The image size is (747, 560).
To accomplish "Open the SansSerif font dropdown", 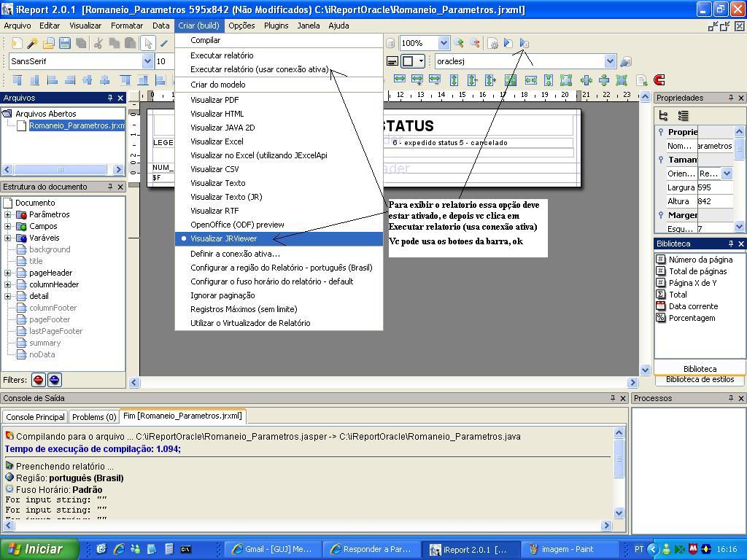I will pyautogui.click(x=147, y=61).
